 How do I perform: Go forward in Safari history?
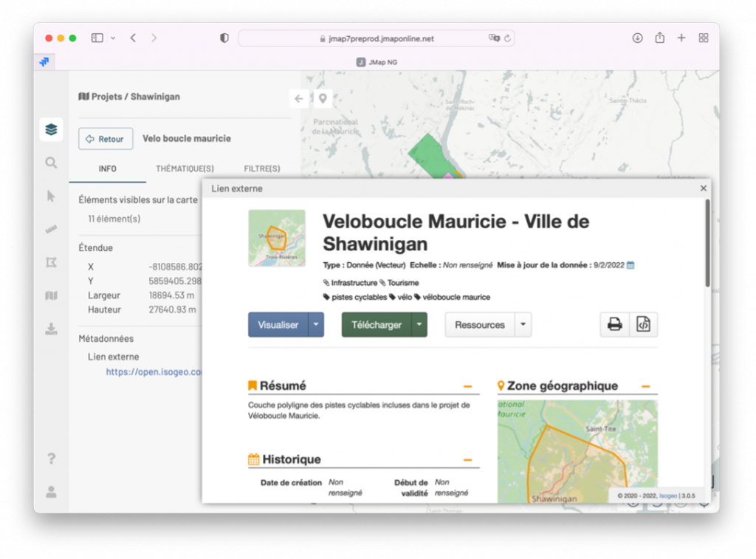pyautogui.click(x=154, y=38)
